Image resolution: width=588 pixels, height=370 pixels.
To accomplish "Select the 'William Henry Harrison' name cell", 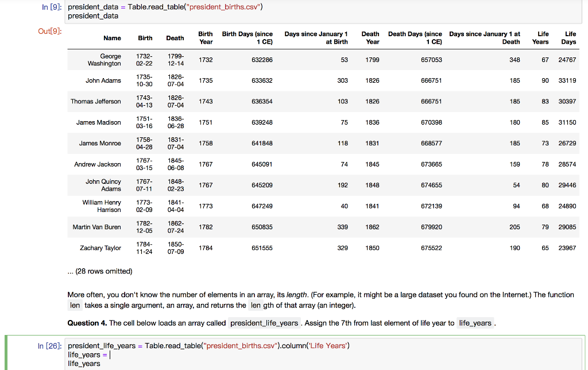I will [x=102, y=206].
